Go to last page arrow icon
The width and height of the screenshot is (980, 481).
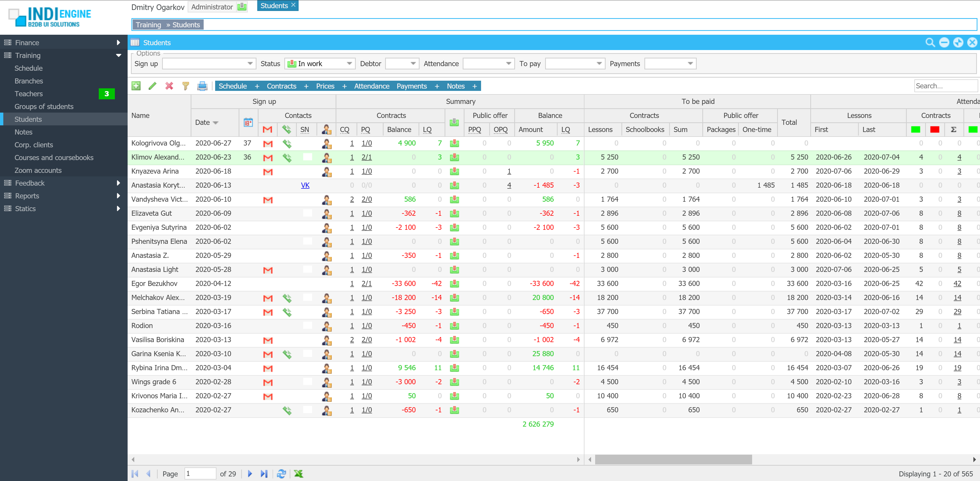point(264,474)
